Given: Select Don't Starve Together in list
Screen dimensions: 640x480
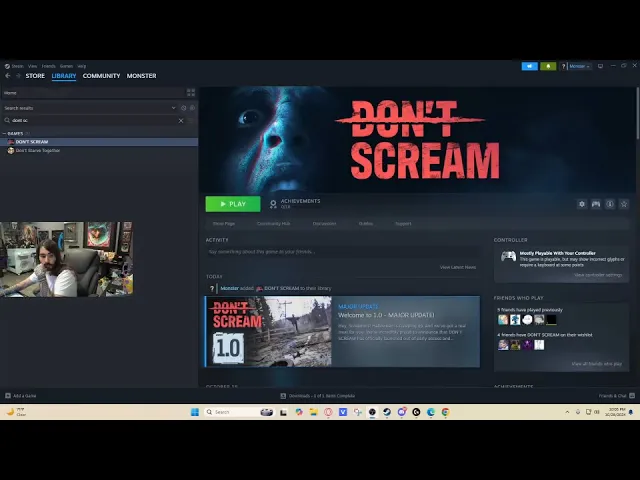Looking at the screenshot, I should tap(99, 150).
